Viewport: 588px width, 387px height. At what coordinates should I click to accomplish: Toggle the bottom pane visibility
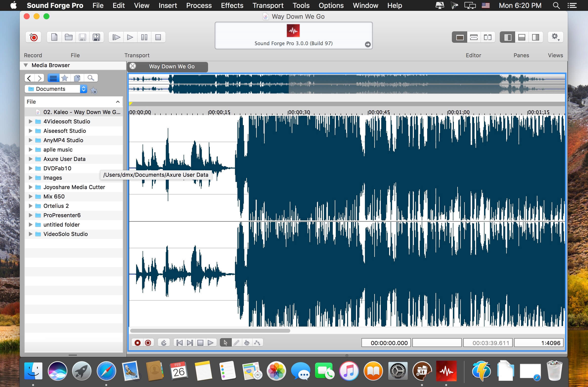[522, 37]
